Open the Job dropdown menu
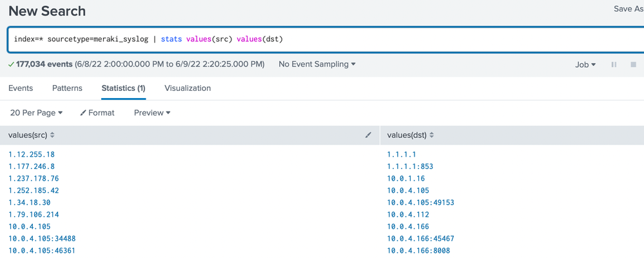 [585, 64]
